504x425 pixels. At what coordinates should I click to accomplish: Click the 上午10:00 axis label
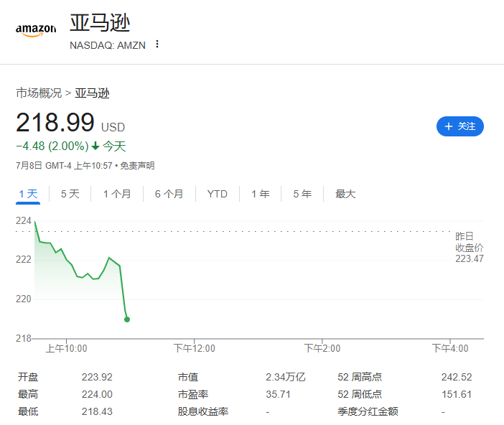coord(66,348)
